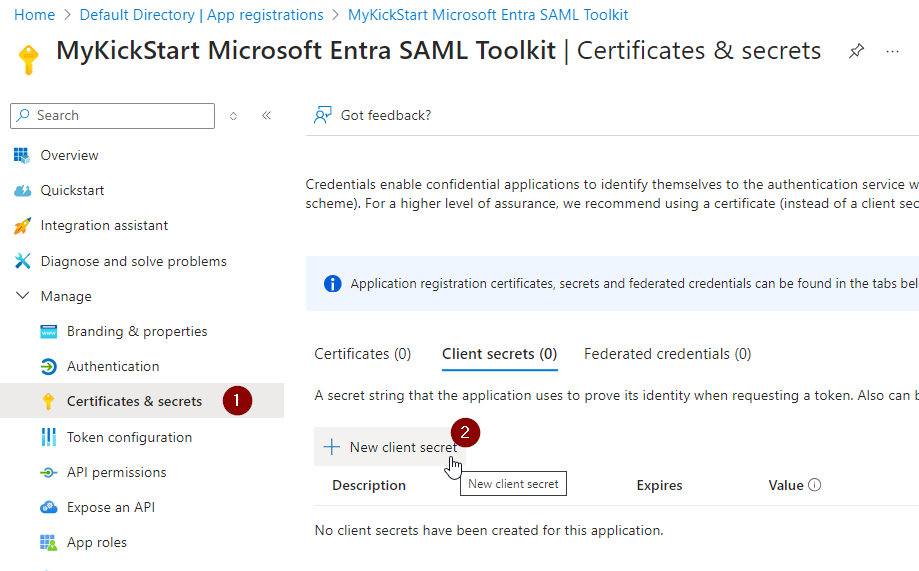Collapse the Manage section chevron
This screenshot has width=919, height=571.
point(22,296)
